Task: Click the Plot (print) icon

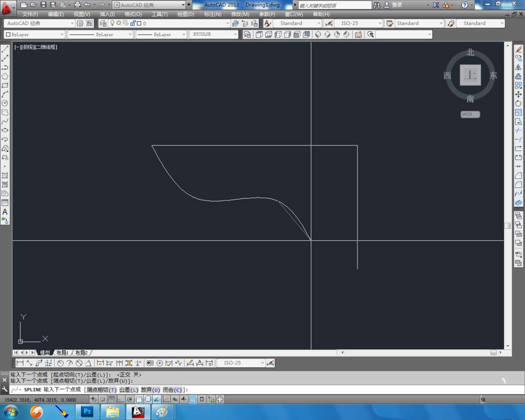Action: [77, 5]
